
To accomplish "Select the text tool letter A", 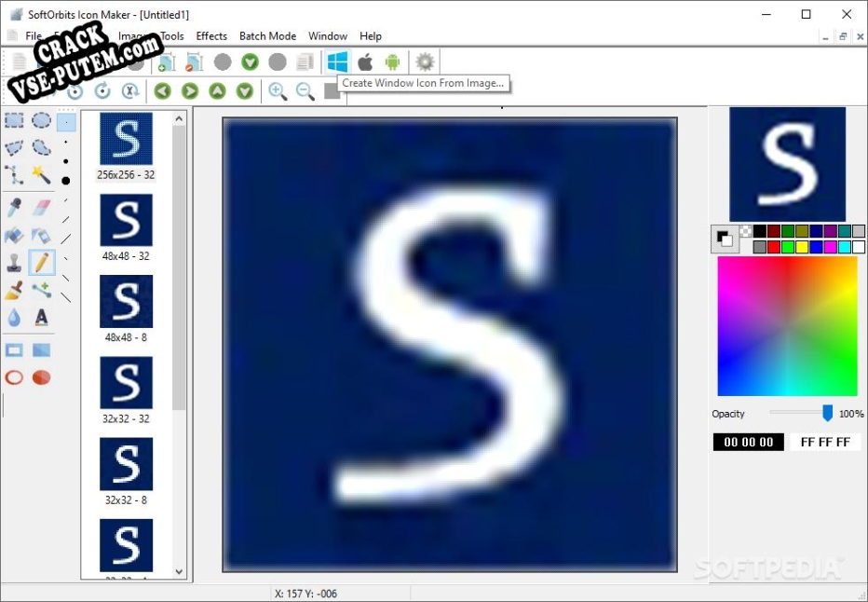I will 42,318.
